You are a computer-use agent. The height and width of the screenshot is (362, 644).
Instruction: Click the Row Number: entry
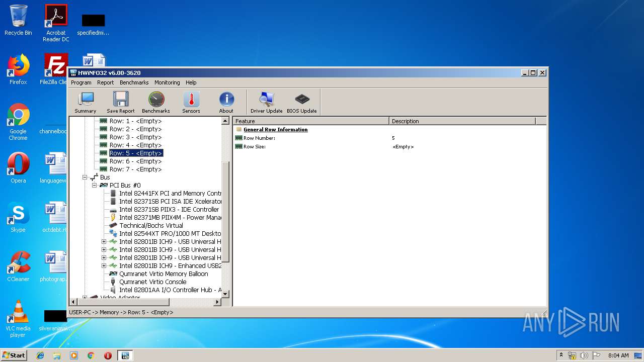(259, 138)
